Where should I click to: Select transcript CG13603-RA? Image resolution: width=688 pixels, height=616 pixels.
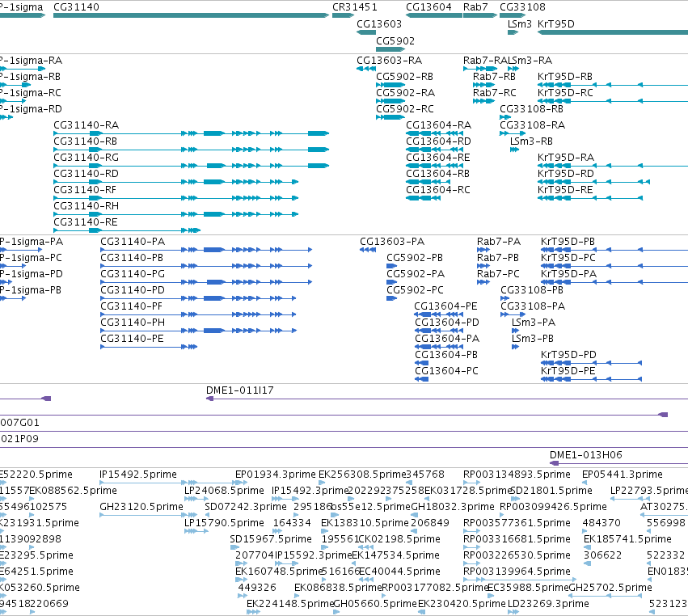click(x=366, y=69)
